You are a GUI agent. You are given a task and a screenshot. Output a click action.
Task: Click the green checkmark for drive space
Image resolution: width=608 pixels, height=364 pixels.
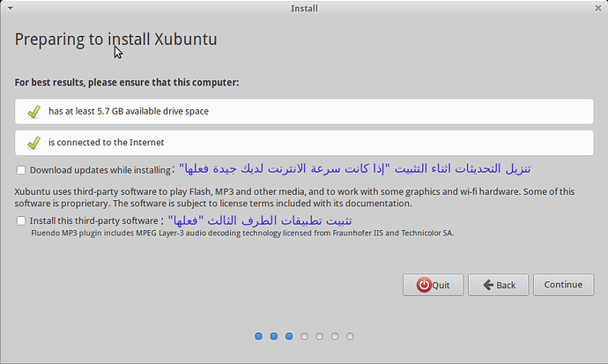pos(34,112)
